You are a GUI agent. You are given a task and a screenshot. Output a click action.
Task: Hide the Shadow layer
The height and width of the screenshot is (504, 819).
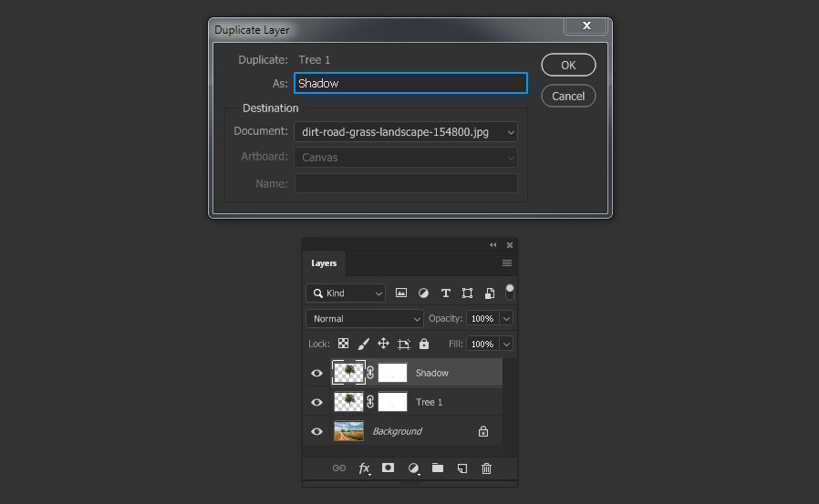(316, 373)
